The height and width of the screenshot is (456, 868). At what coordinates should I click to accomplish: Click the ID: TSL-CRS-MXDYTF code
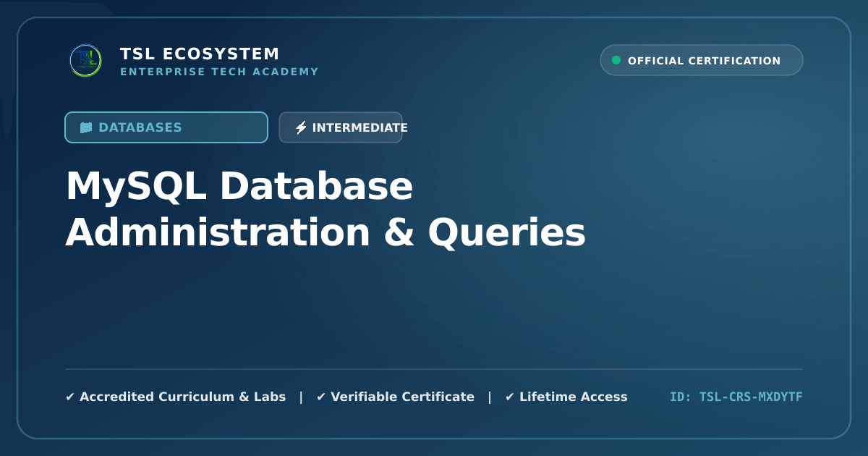point(736,397)
